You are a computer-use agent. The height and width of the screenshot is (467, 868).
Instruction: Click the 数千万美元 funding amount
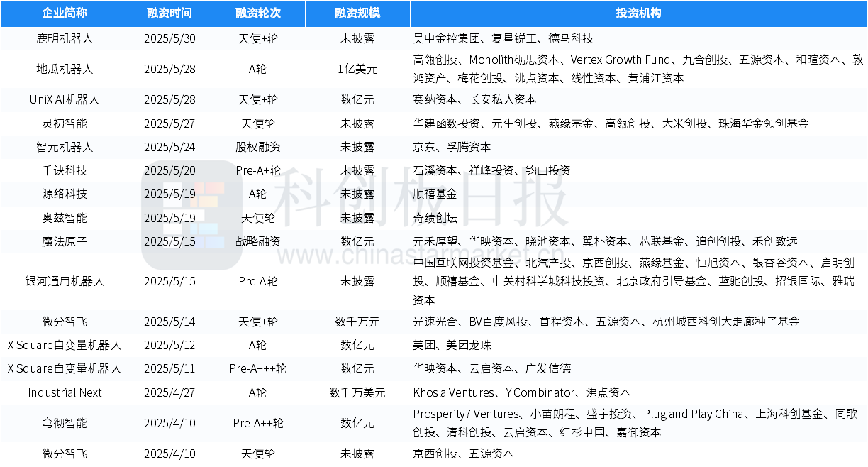[x=357, y=392]
